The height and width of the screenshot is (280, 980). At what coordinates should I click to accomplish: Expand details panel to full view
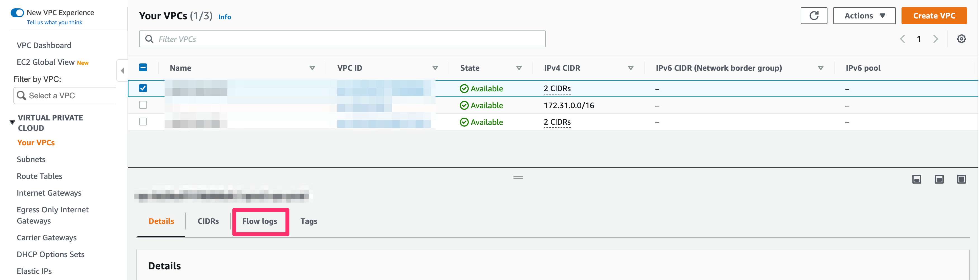[x=961, y=179]
